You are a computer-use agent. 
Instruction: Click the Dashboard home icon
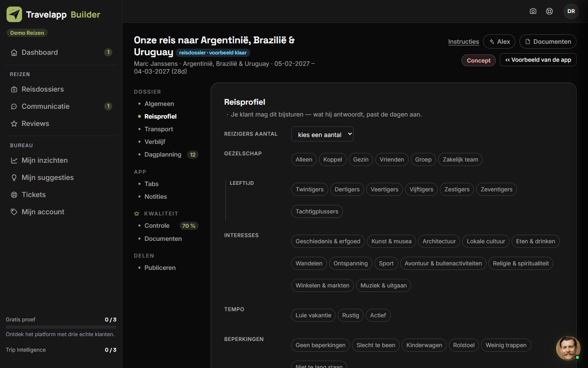14,52
